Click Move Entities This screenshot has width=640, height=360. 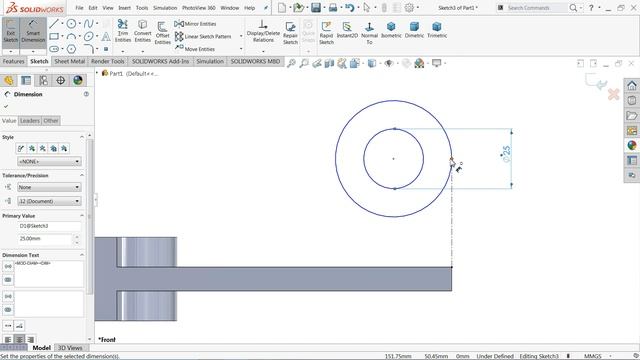195,49
